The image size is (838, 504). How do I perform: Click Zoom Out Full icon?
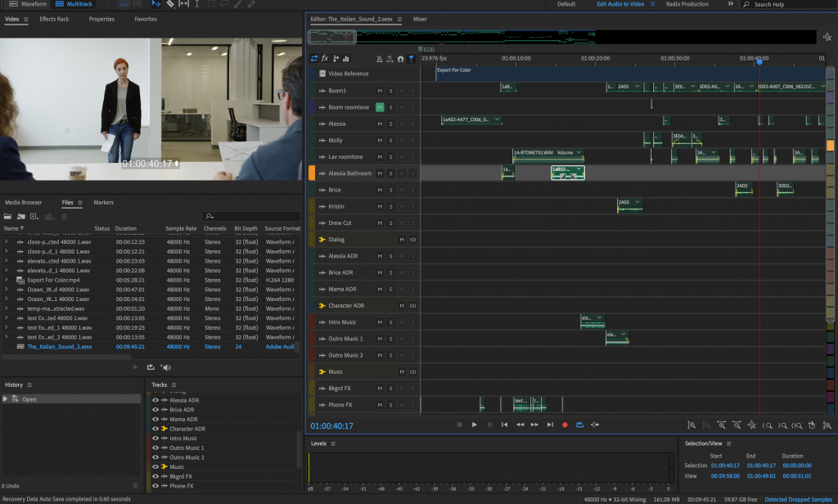pos(751,425)
